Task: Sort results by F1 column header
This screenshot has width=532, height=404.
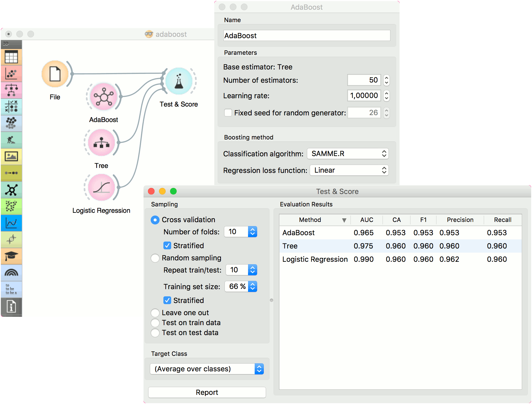Action: tap(423, 220)
